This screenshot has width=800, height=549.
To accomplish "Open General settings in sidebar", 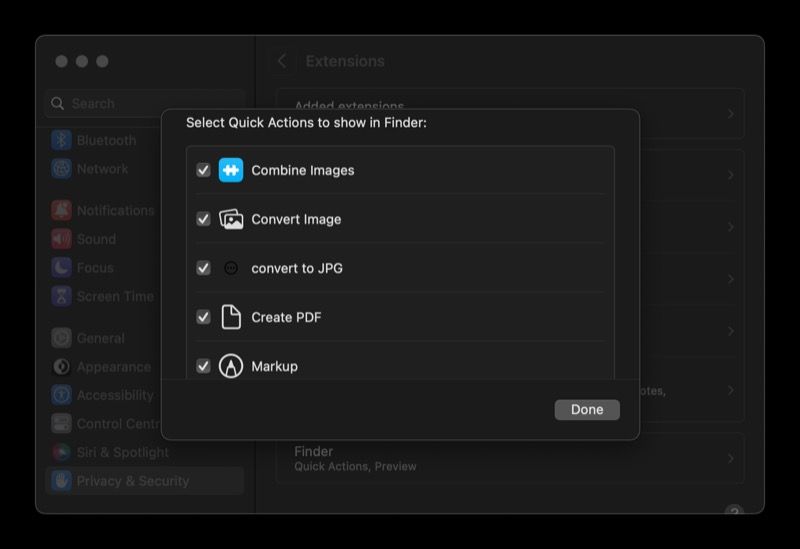I will (x=104, y=338).
